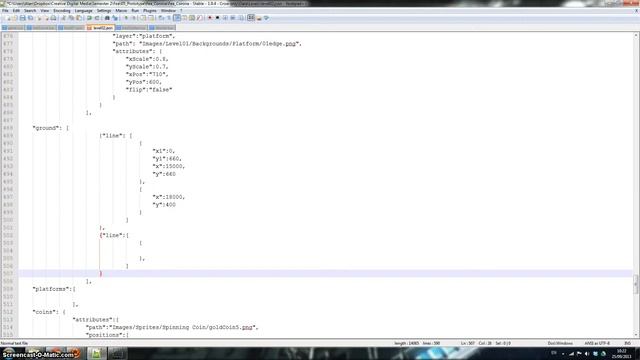This screenshot has width=640, height=360.
Task: Click the "flip":"false" line
Action: click(x=149, y=89)
